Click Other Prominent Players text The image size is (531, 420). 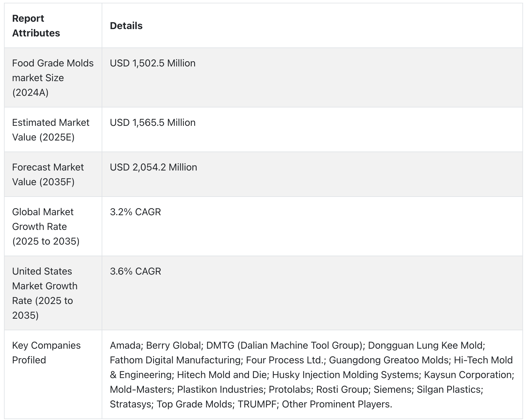click(337, 404)
